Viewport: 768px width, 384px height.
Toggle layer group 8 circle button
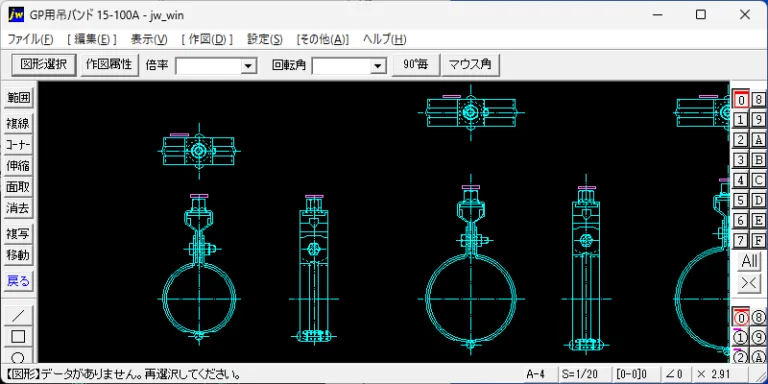759,318
